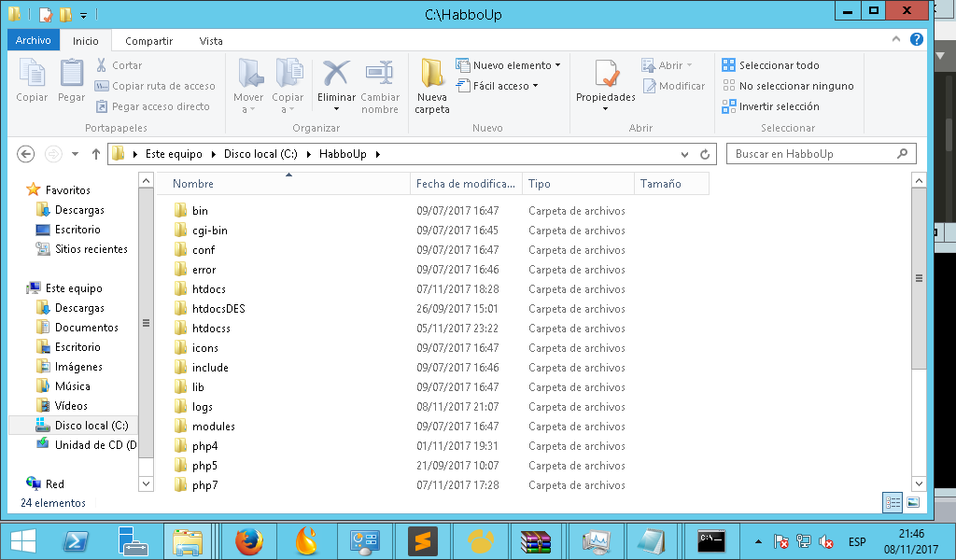Screen dimensions: 956x560
Task: Click the file list scrollbar down arrow
Action: [x=919, y=484]
